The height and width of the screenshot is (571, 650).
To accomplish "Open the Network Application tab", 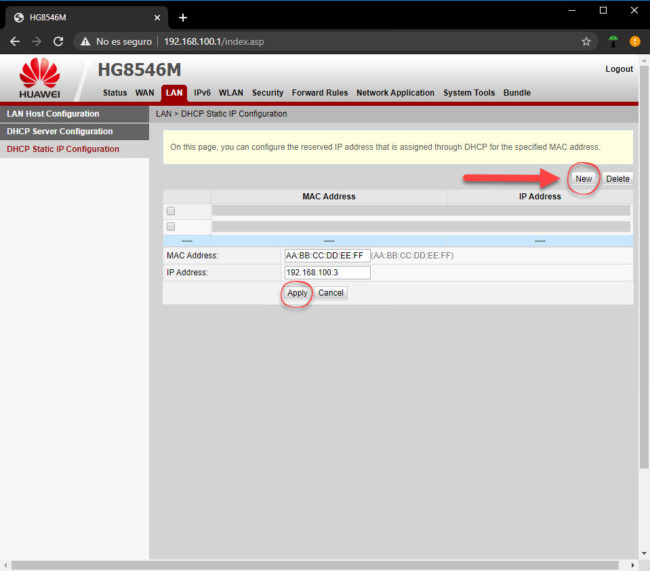I will 395,92.
